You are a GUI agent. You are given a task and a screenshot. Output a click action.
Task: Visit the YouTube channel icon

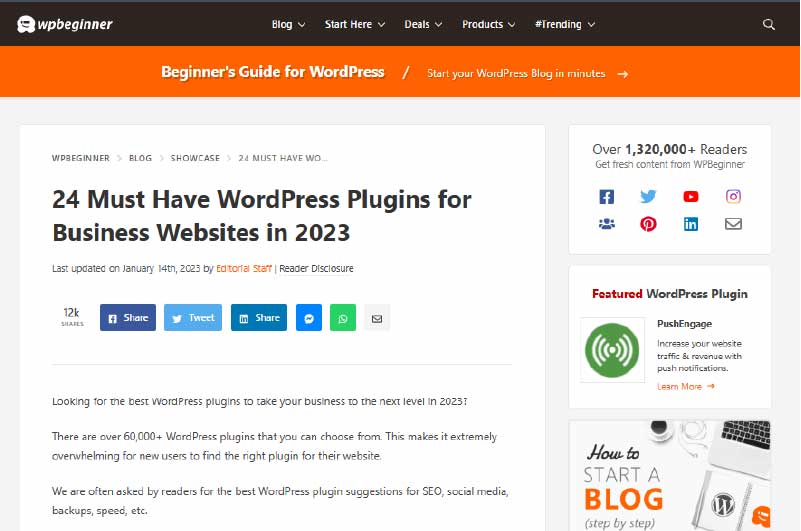691,197
